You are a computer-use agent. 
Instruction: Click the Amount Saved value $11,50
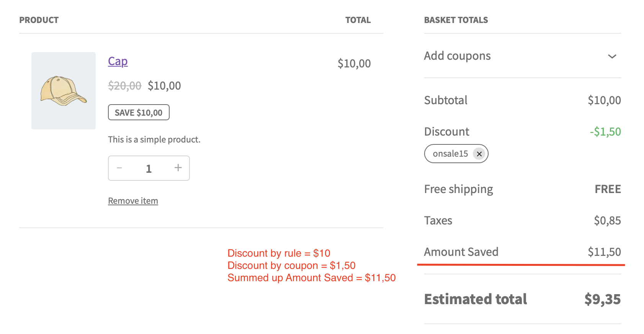[x=604, y=252]
